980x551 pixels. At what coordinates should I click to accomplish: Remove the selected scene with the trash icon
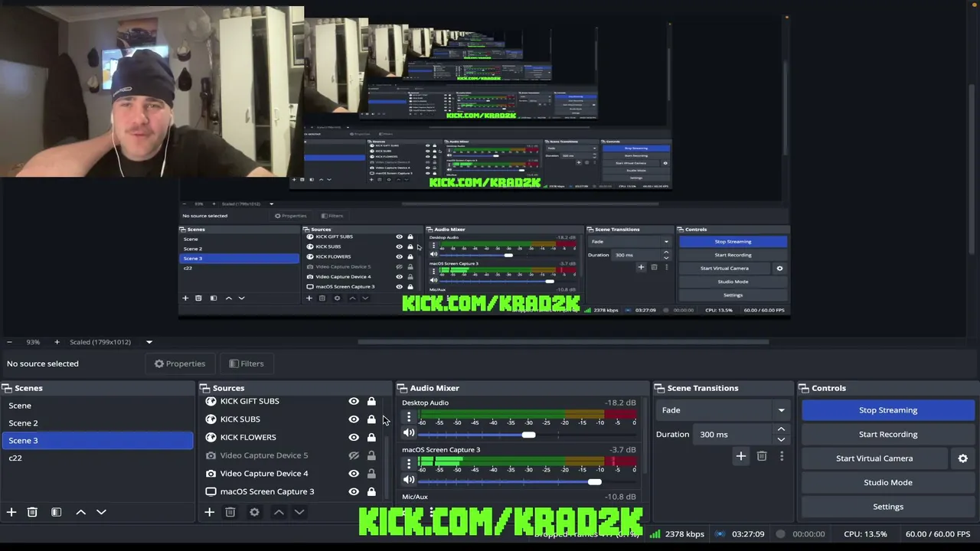[x=32, y=512]
